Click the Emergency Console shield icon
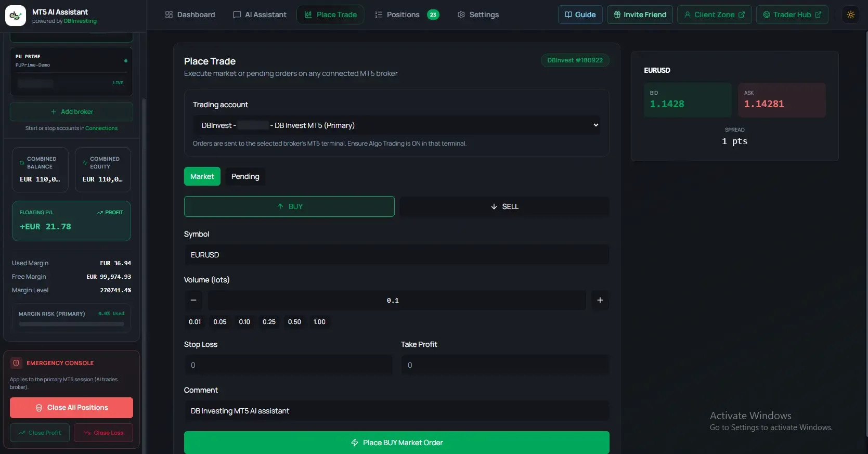Screen dimensions: 868x454 [16, 363]
